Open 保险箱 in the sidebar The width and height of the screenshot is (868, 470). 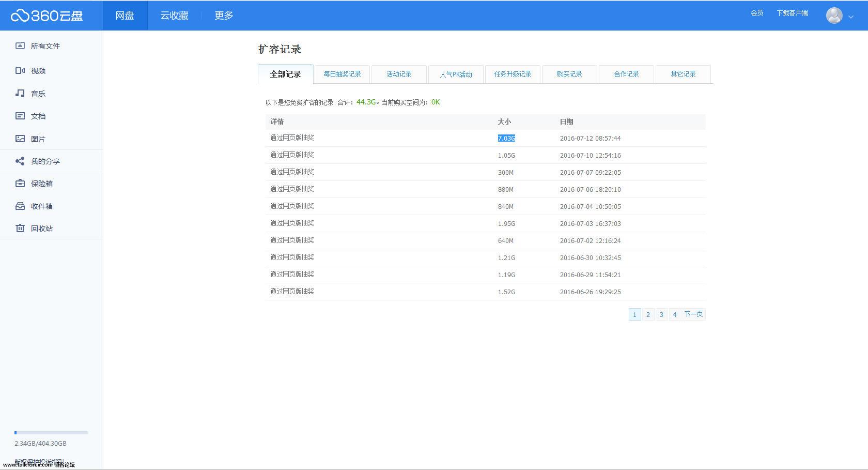[42, 184]
